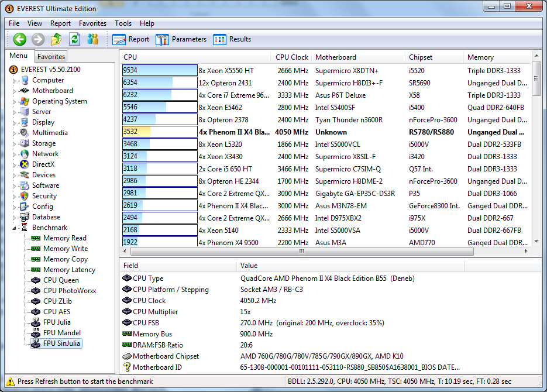The image size is (547, 392).
Task: Open CPU PhotoWorxx benchmark
Action: pyautogui.click(x=70, y=291)
